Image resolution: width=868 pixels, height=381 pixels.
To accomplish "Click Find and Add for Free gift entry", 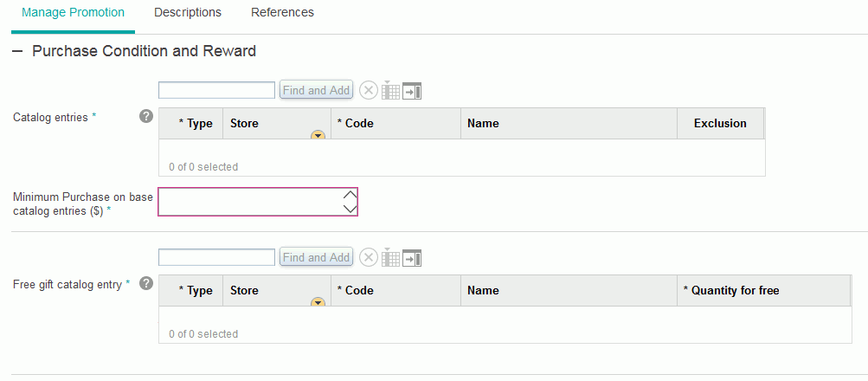I will click(x=316, y=257).
